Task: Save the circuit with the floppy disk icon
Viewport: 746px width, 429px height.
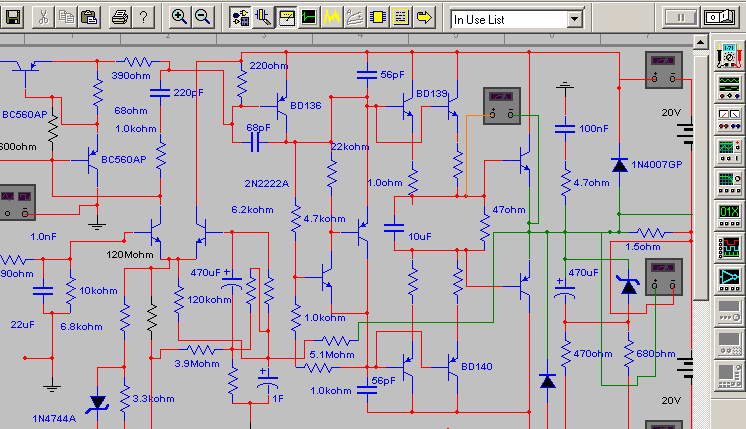Action: [x=12, y=18]
